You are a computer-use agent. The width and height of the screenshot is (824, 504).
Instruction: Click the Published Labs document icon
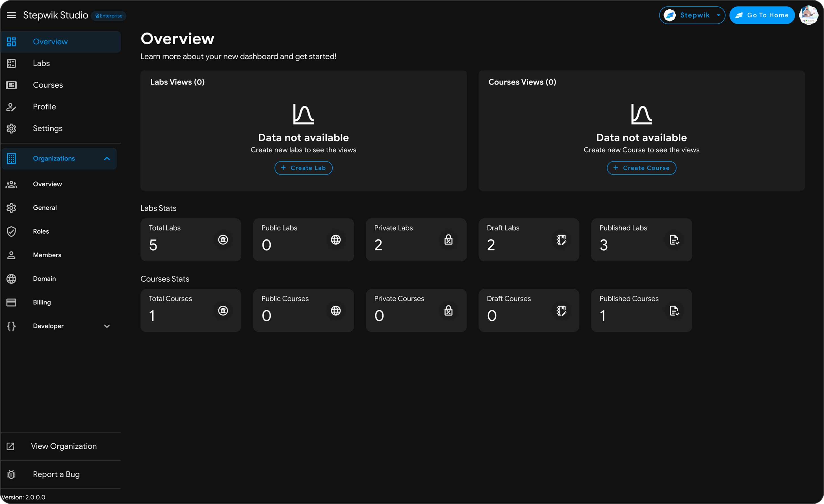tap(674, 240)
